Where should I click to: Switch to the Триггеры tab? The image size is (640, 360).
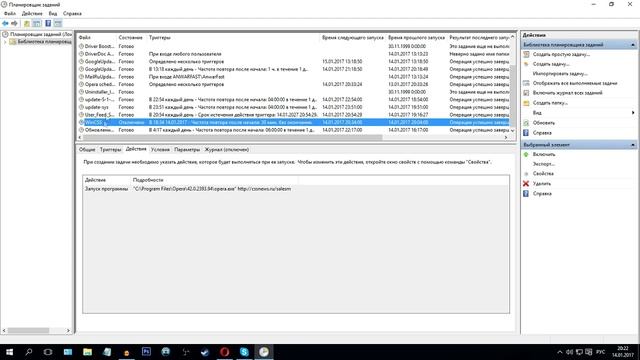click(110, 149)
